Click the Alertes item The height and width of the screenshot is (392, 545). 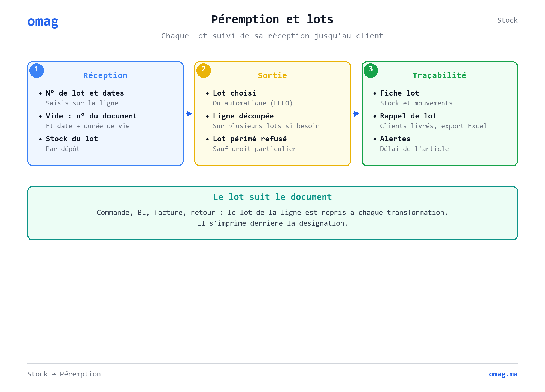pyautogui.click(x=395, y=139)
